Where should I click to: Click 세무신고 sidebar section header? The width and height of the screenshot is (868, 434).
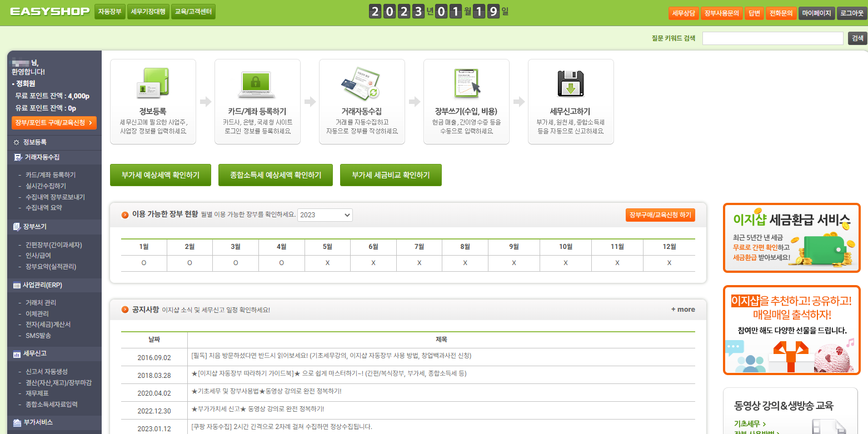click(54, 353)
